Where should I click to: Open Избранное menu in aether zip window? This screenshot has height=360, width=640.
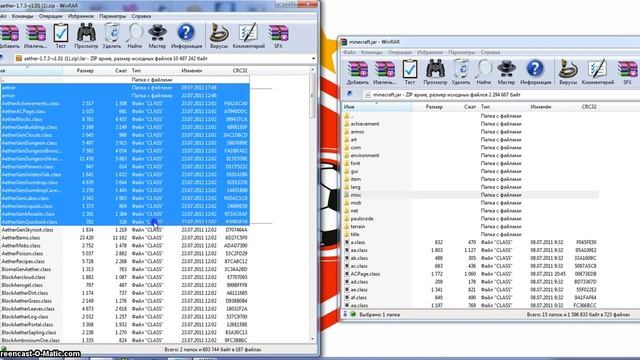(80, 16)
